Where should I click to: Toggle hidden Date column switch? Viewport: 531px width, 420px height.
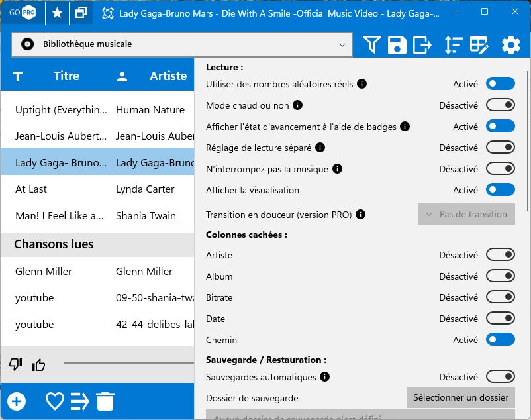[500, 318]
